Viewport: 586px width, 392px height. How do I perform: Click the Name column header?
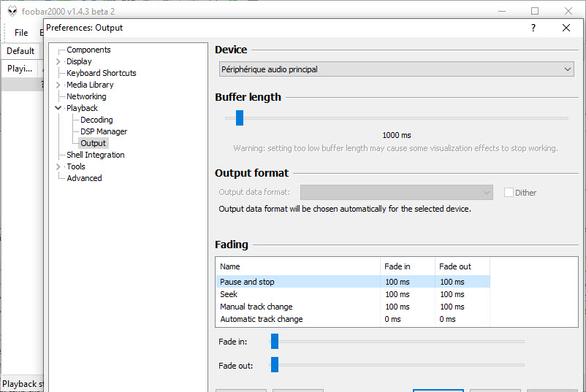(x=298, y=266)
